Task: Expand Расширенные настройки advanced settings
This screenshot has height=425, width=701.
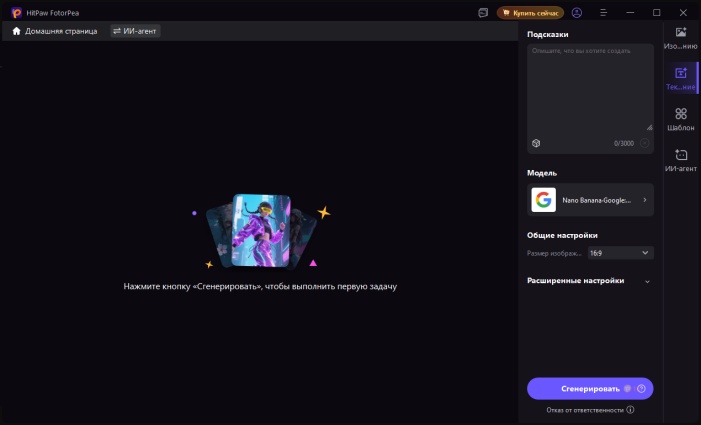Action: point(590,281)
